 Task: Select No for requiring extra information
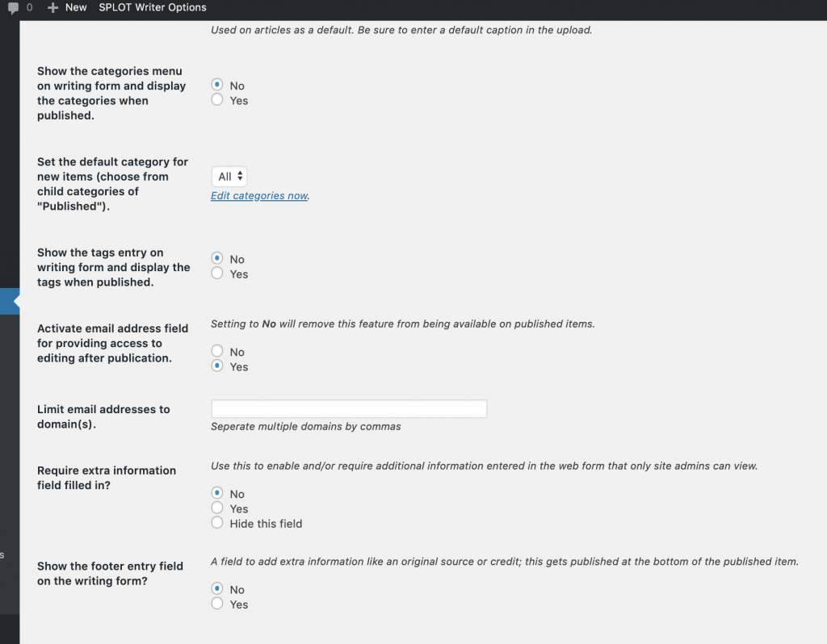pos(217,493)
